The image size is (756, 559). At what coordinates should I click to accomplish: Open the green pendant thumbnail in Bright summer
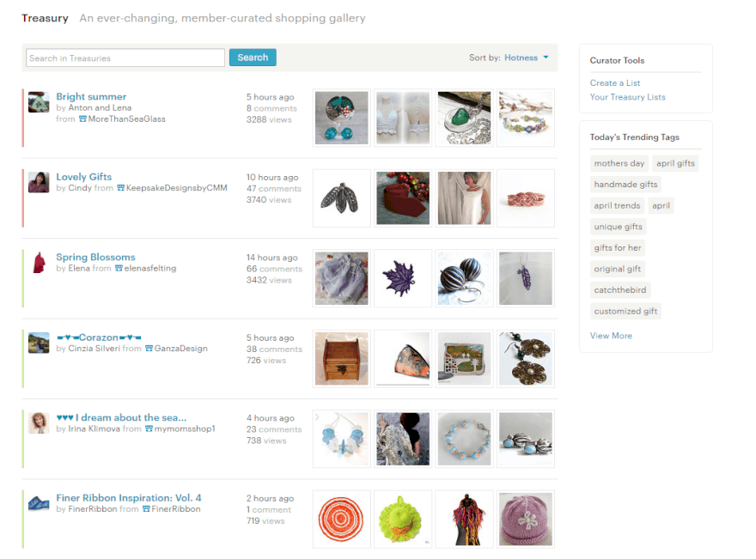coord(464,118)
